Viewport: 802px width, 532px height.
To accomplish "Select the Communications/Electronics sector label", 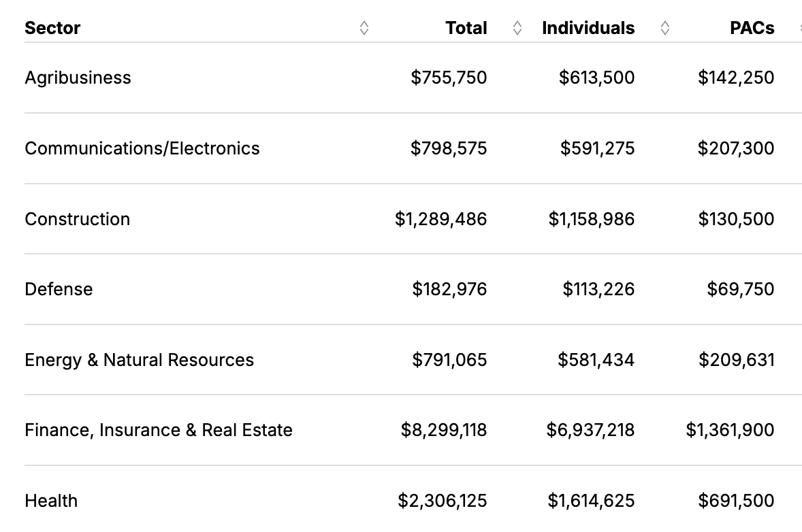I will point(142,148).
